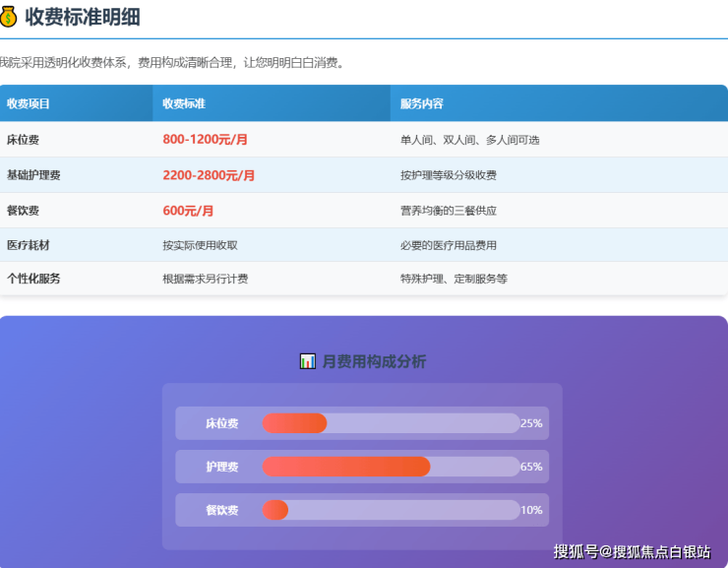Click the 800-1200元/月 price text
This screenshot has width=728, height=568.
tap(205, 140)
